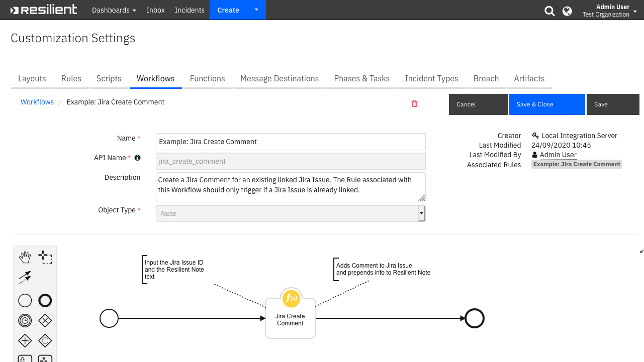Screen dimensions: 644x362
Task: Select the 'Adds Comment to Jira Issue' annotation
Action: pos(383,269)
